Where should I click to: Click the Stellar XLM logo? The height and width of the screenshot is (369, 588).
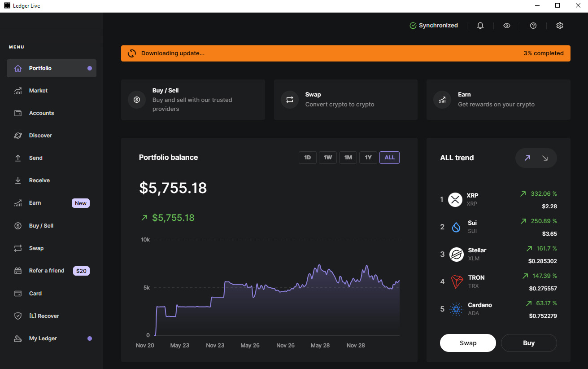coord(456,255)
